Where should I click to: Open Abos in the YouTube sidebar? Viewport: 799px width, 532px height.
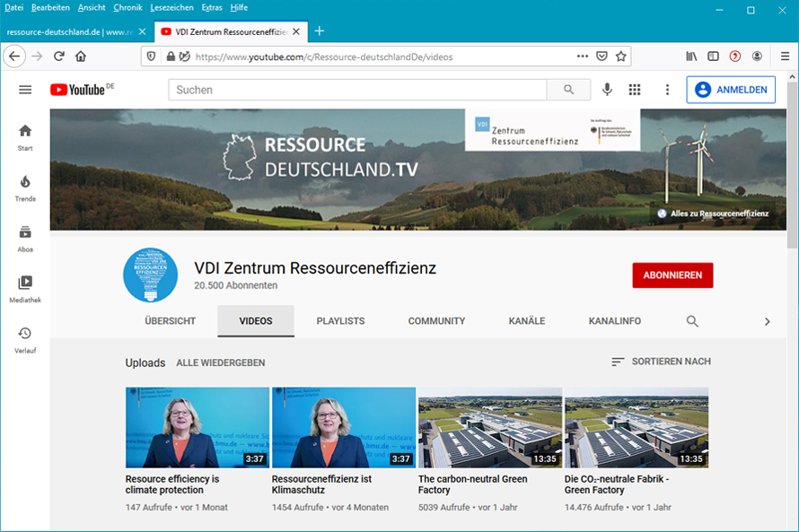25,240
